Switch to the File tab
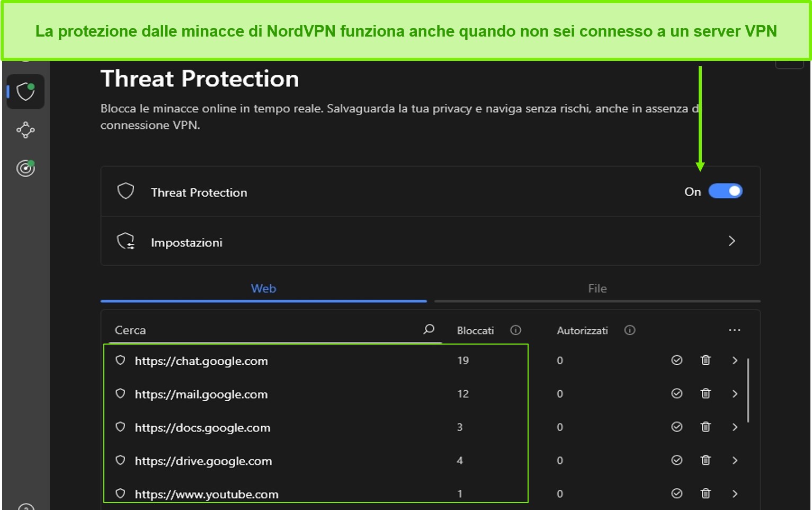Screen dimensions: 812x510 (x=596, y=288)
